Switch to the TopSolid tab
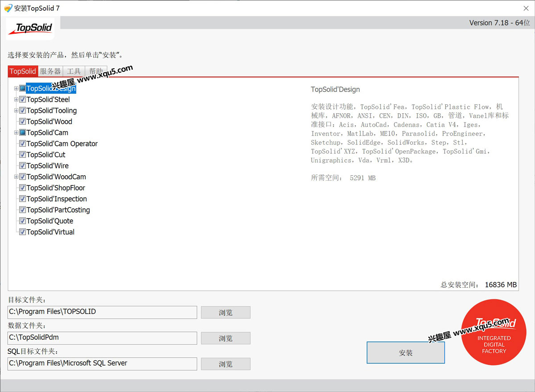Screen dimensions: 535x392 (23, 71)
